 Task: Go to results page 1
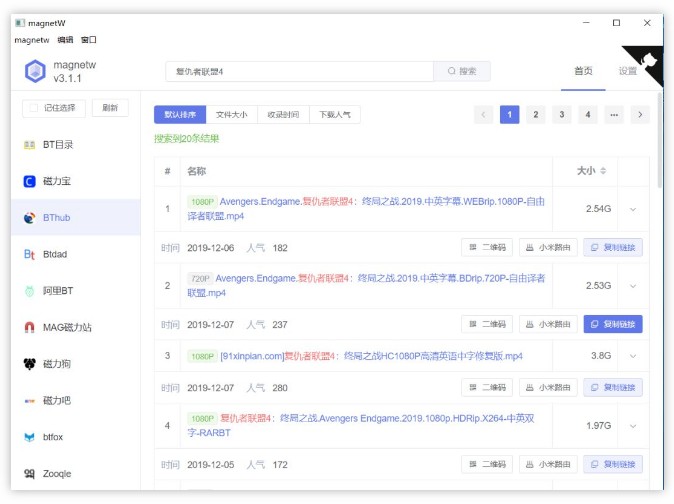509,115
